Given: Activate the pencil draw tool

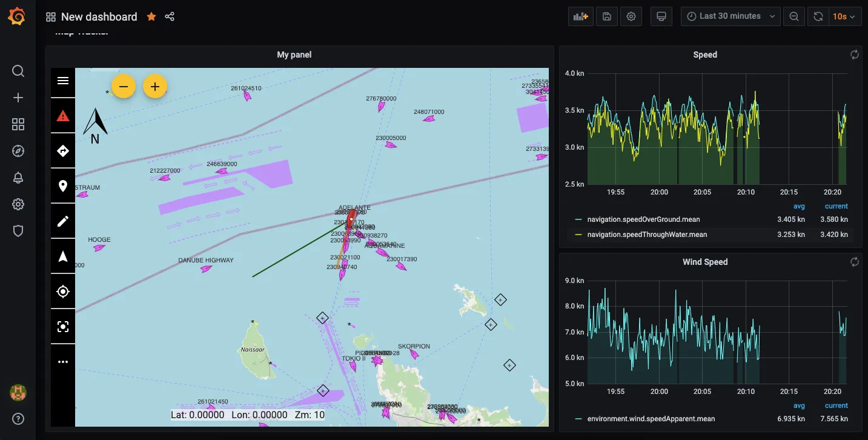Looking at the screenshot, I should coord(63,221).
